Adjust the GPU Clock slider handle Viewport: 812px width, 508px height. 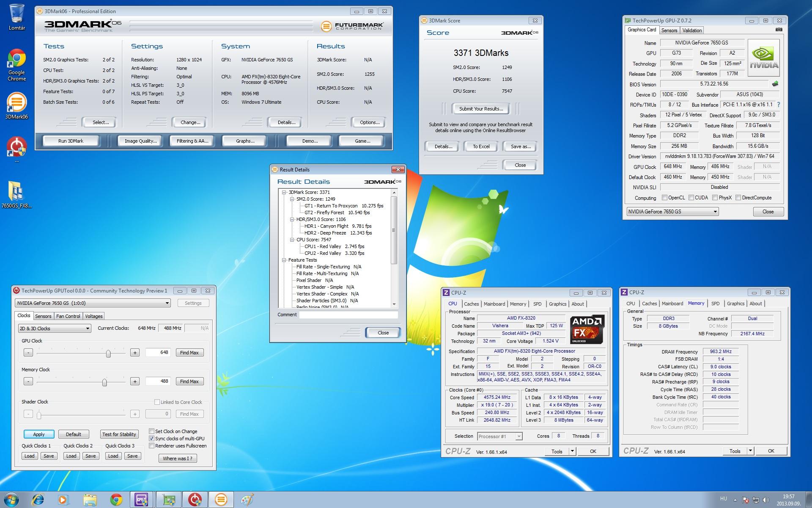[x=108, y=353]
